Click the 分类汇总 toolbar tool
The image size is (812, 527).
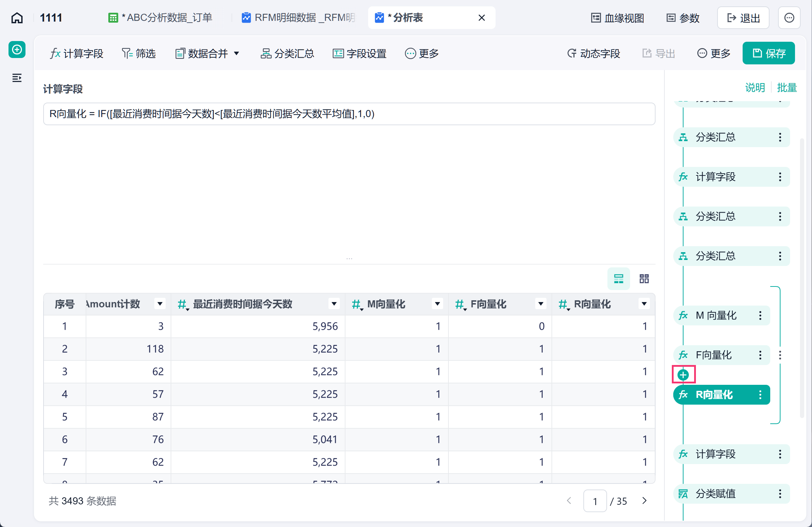[x=287, y=53]
